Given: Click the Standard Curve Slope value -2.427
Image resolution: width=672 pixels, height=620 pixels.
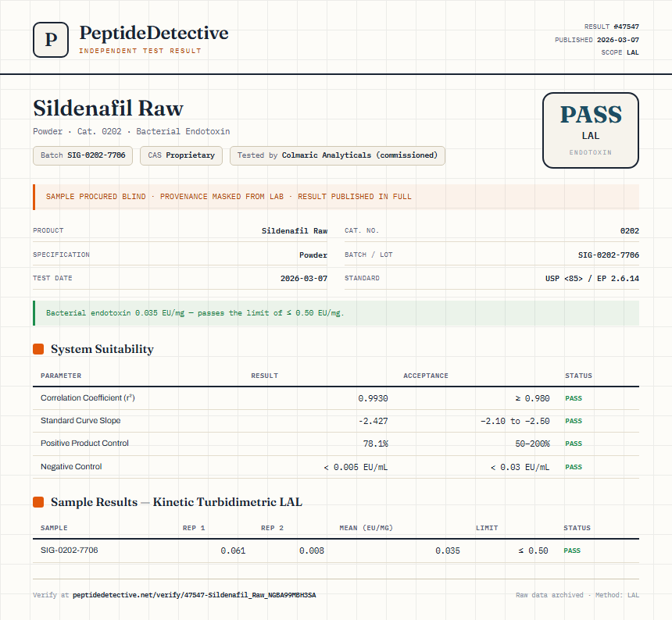Looking at the screenshot, I should (373, 421).
